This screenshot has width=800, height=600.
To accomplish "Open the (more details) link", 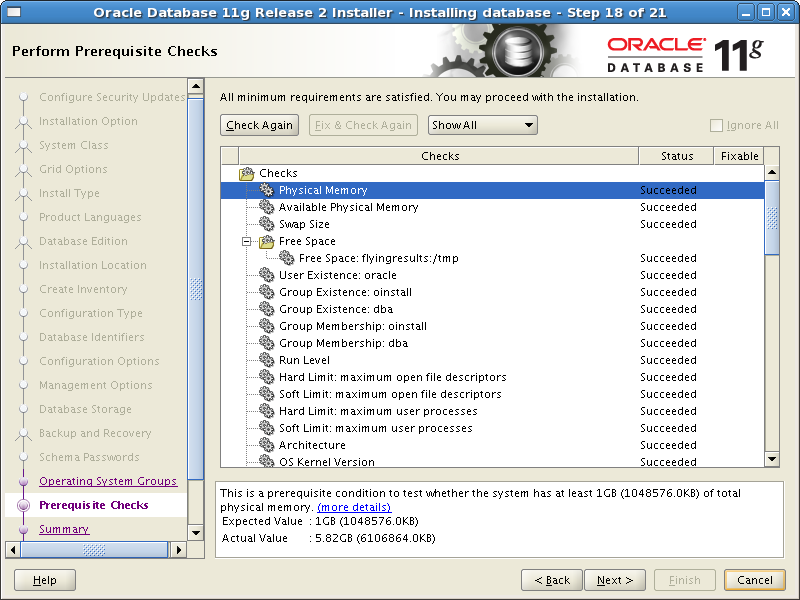I will click(354, 507).
